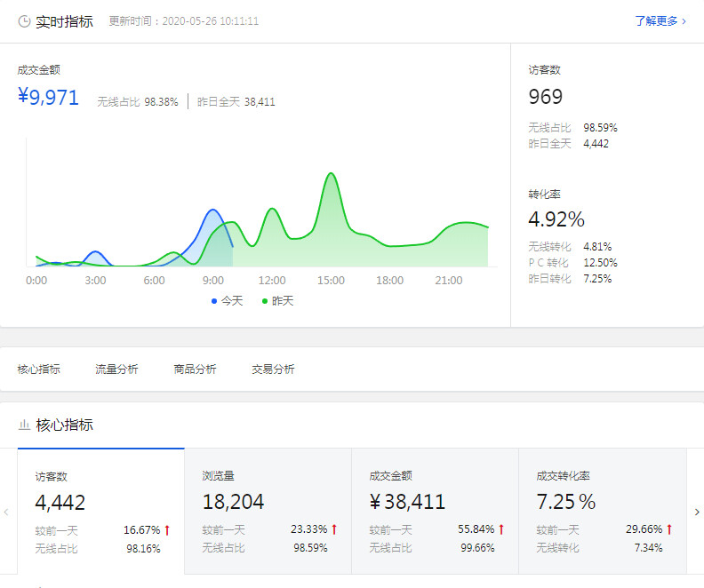Choose the 成交金额 ¥38,411 metric card
Image resolution: width=704 pixels, height=588 pixels.
(x=435, y=512)
